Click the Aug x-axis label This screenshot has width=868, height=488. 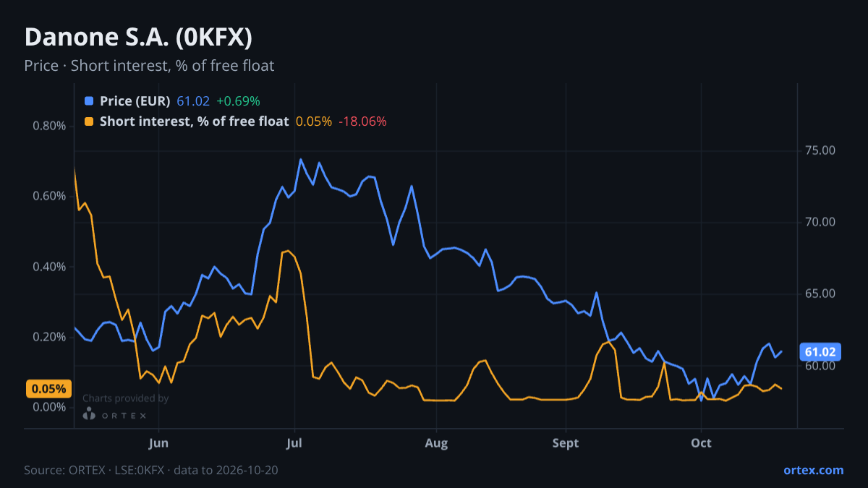coord(436,442)
